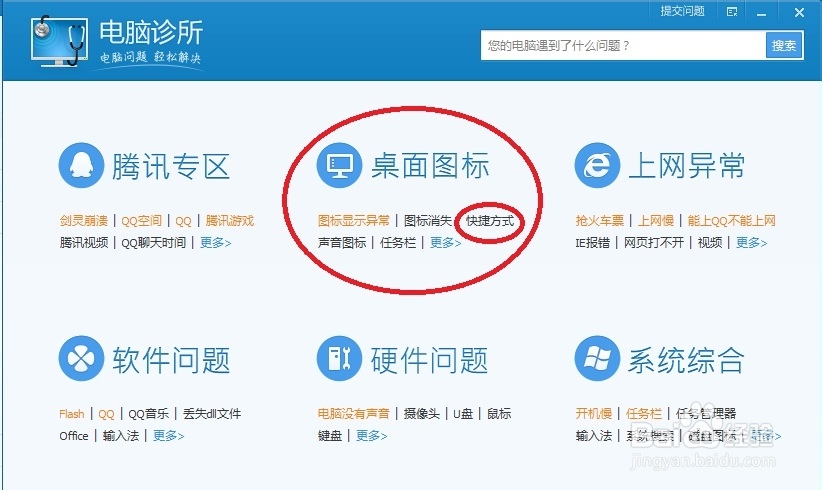
Task: Select the 声音图标 link
Action: pos(342,243)
